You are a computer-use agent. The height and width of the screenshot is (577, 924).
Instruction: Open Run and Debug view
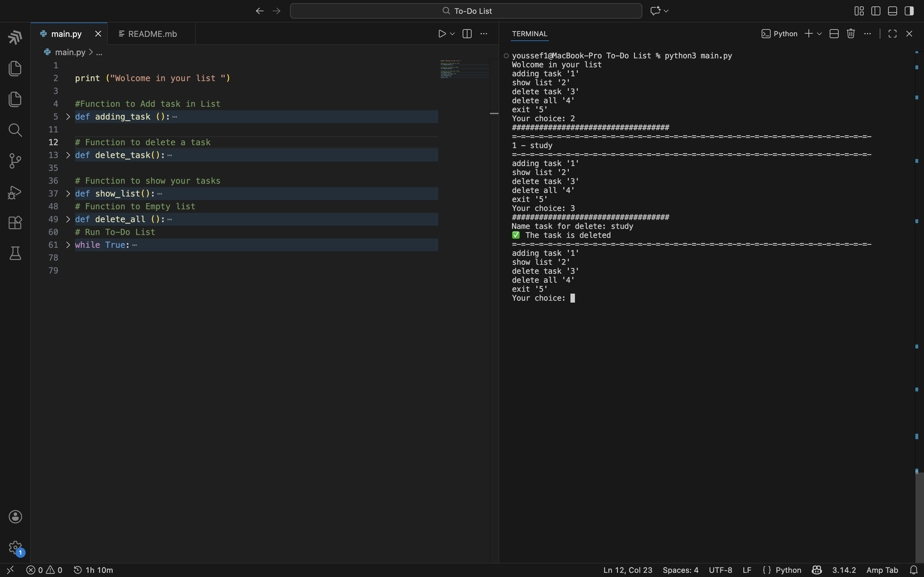coord(15,192)
